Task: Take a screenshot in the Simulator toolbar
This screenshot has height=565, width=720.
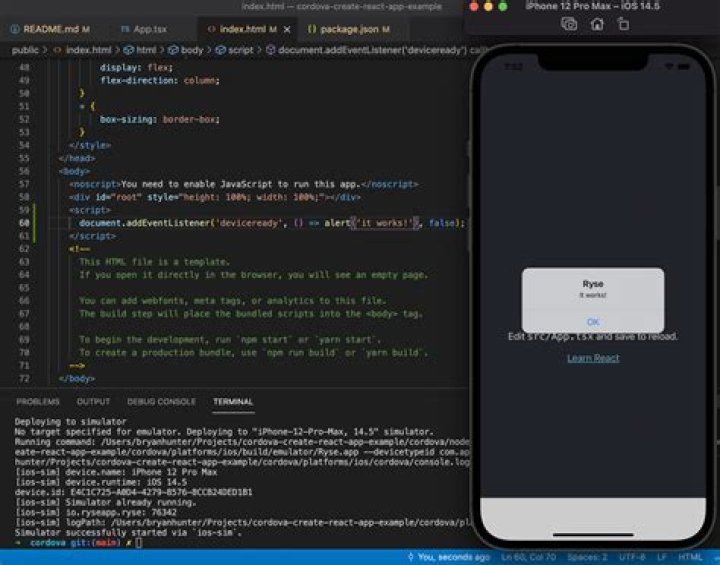Action: pos(569,24)
